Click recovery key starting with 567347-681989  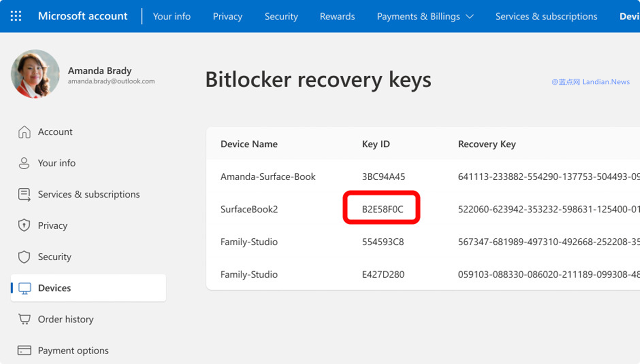pyautogui.click(x=549, y=242)
